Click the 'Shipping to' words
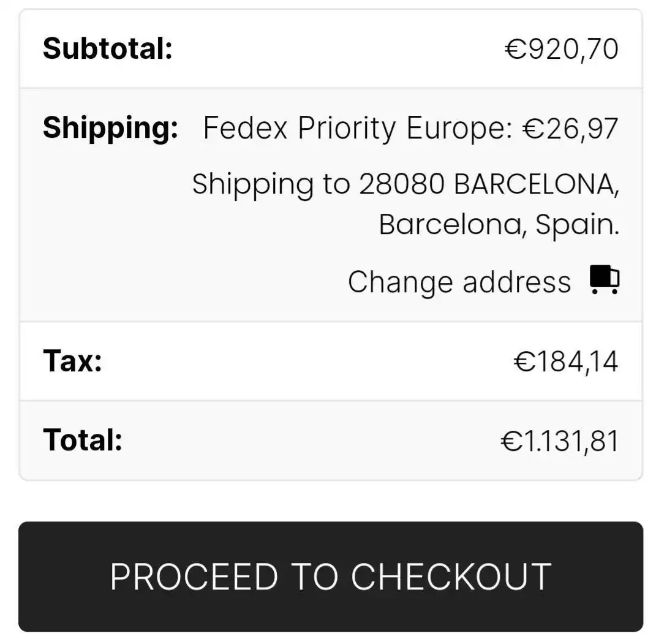Image resolution: width=656 pixels, height=644 pixels. point(271,184)
